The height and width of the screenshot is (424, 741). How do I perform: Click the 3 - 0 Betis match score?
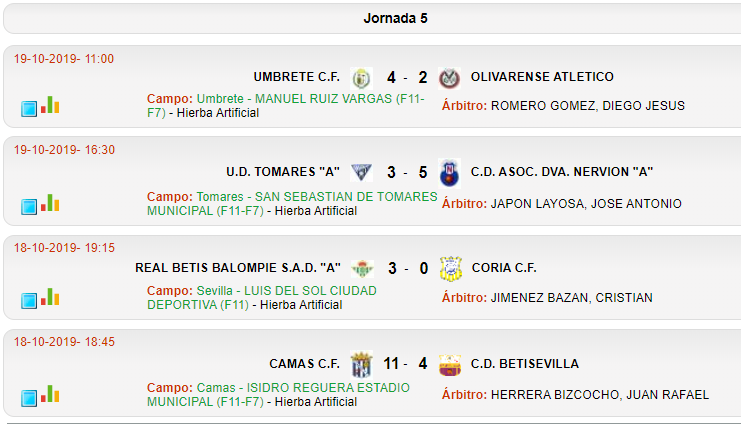[x=408, y=268]
